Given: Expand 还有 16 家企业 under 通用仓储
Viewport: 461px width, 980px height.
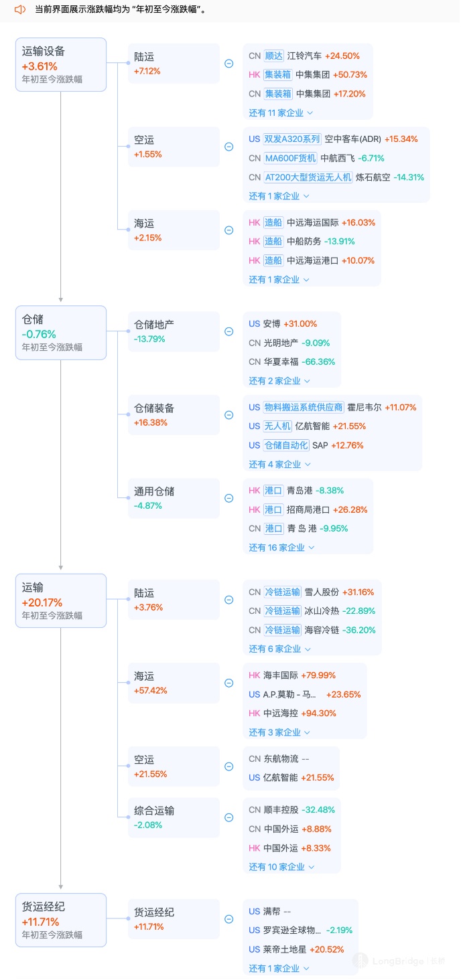Looking at the screenshot, I should 281,548.
